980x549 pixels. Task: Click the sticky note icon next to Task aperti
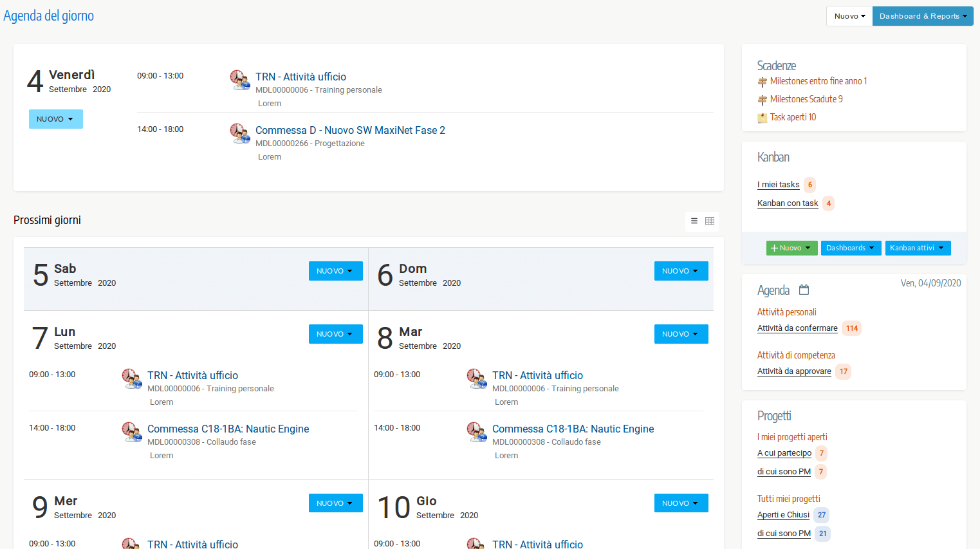point(763,117)
